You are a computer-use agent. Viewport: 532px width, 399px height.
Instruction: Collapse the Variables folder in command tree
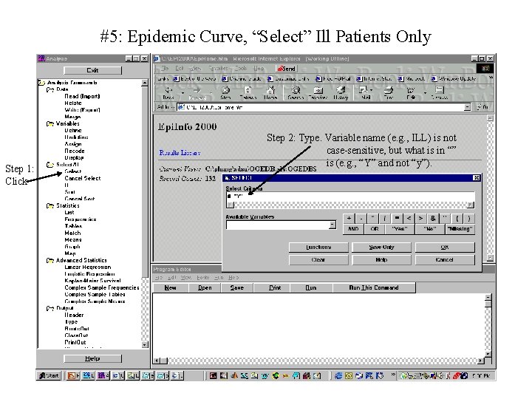coord(50,124)
